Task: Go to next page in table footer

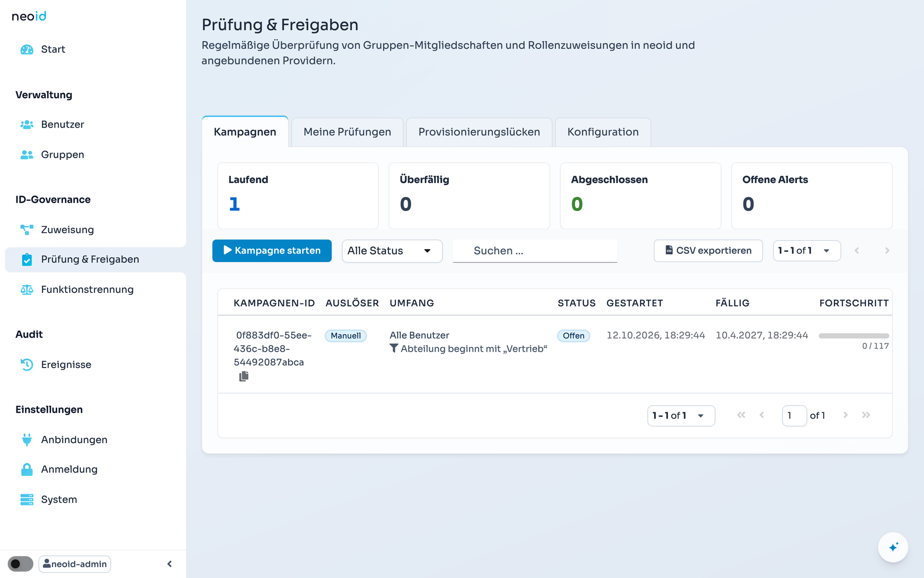Action: tap(846, 415)
